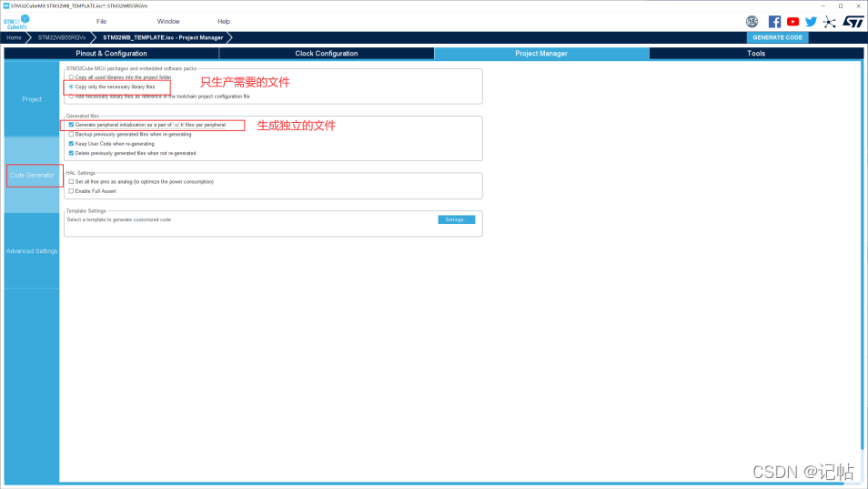Switch to Pinout & Configuration tab
The width and height of the screenshot is (868, 489).
pos(111,54)
